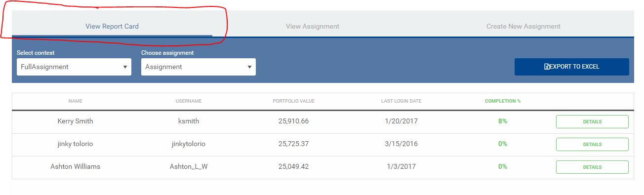Viewport: 644px width, 195px height.
Task: Click the USERNAME column header
Action: (x=189, y=101)
